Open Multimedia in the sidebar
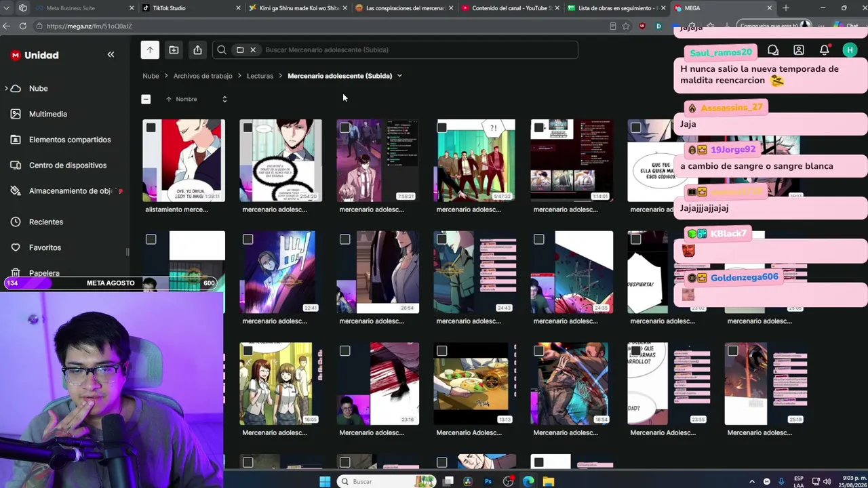 47,114
